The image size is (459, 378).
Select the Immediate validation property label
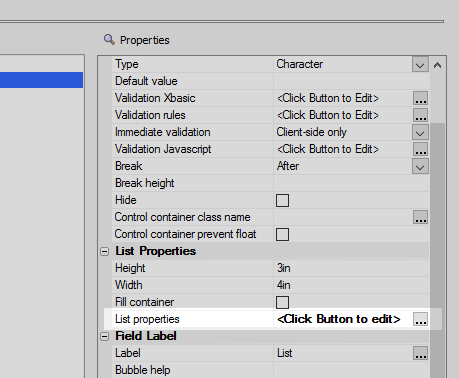pos(163,132)
